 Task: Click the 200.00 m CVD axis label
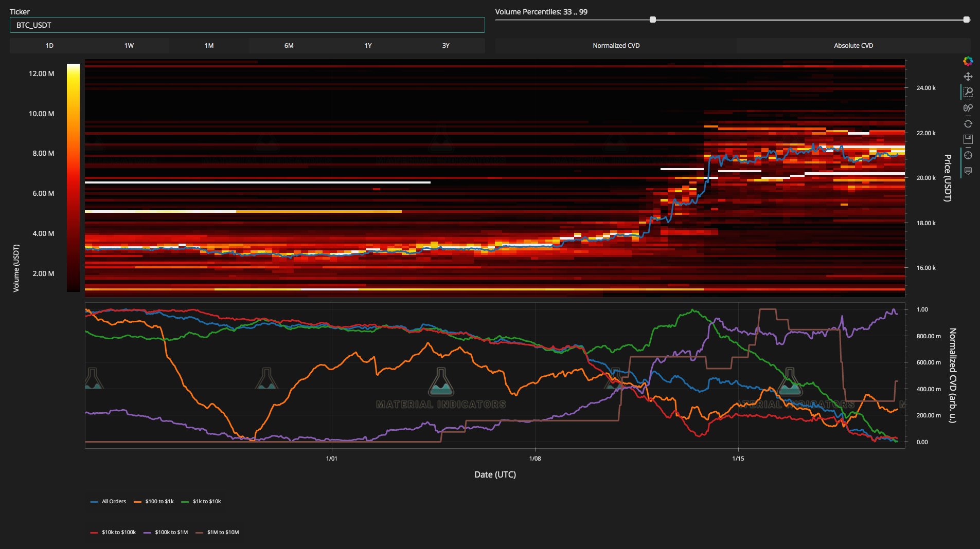pyautogui.click(x=929, y=415)
